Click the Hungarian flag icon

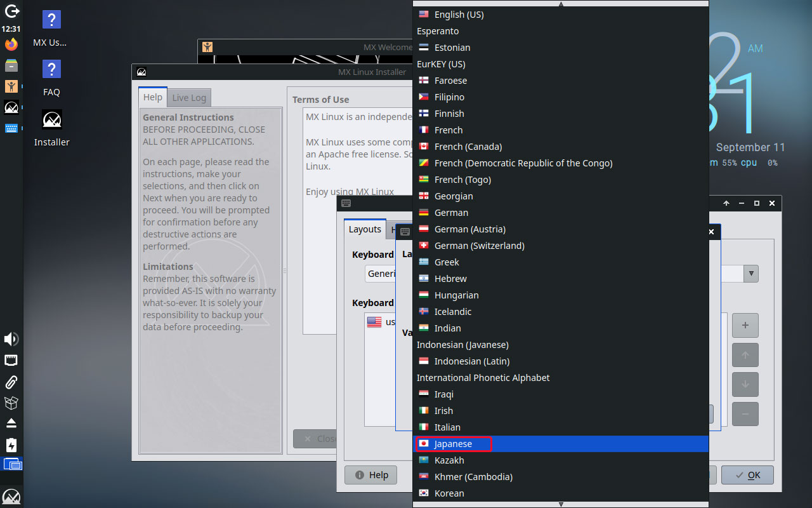(424, 295)
